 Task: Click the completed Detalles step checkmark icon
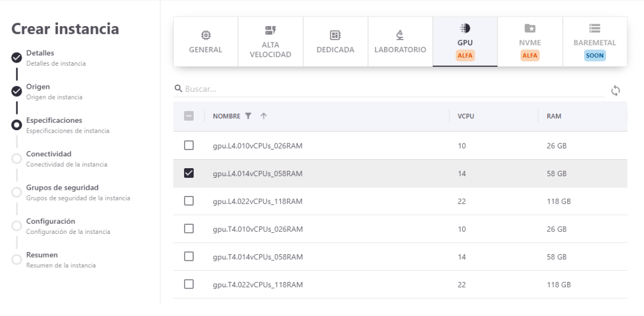click(16, 57)
